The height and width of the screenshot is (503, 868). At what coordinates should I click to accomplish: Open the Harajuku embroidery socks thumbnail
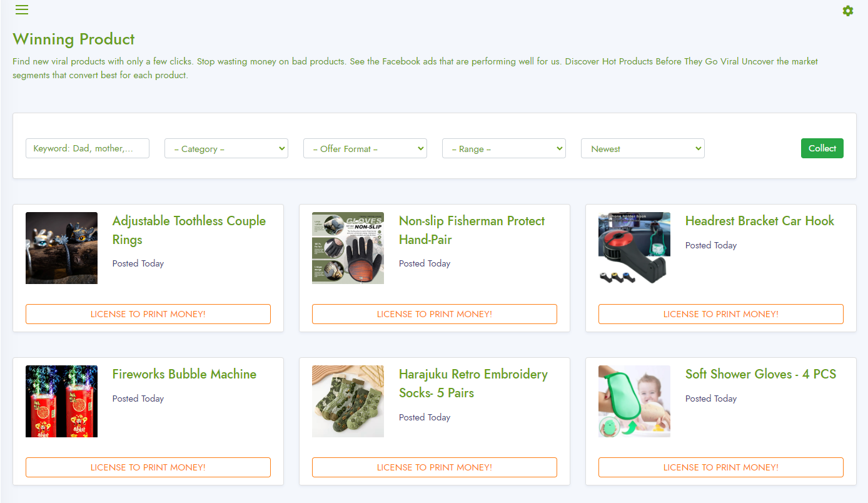coord(348,401)
